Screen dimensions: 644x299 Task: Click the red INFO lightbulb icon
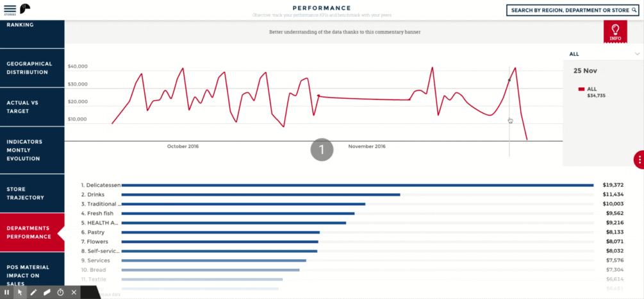click(615, 31)
